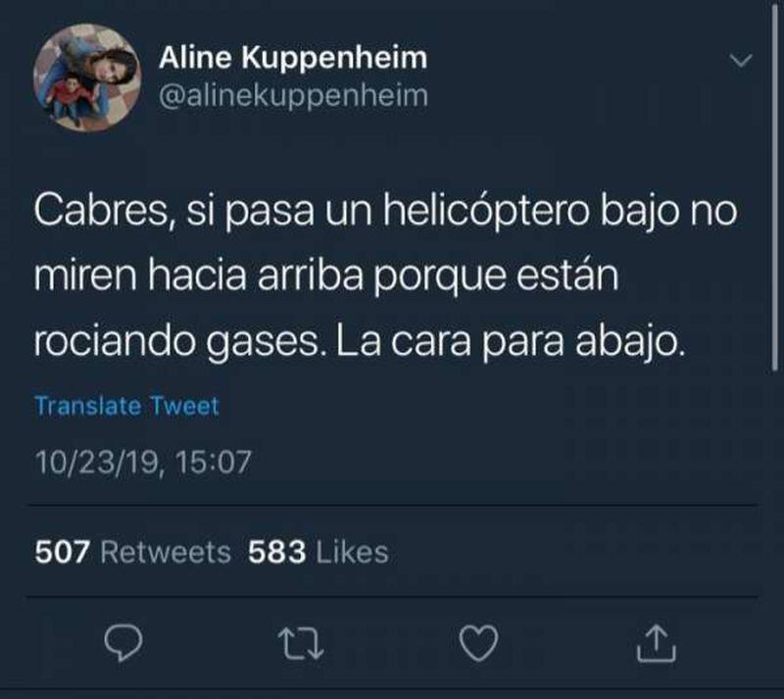
Task: Click the word Retweets in the stats row
Action: (x=166, y=552)
